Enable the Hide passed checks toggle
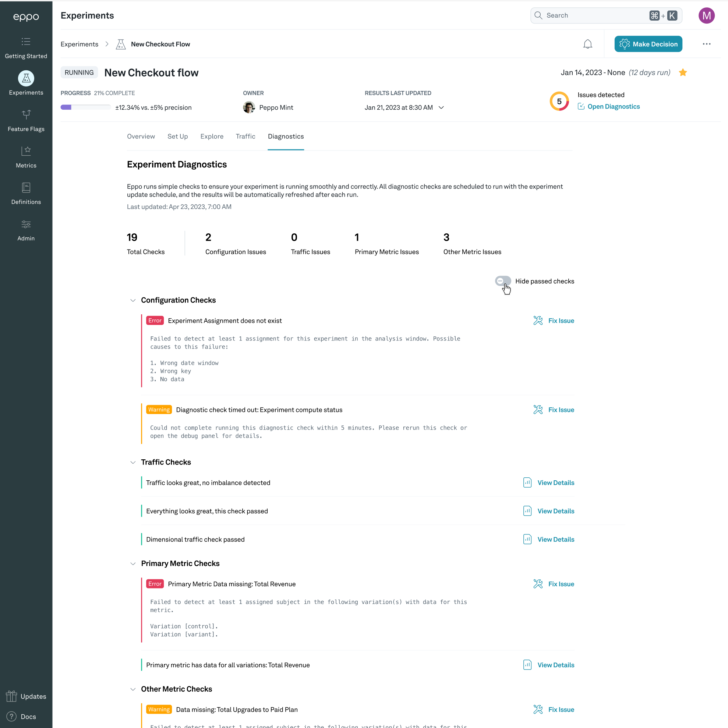The height and width of the screenshot is (728, 728). 502,281
